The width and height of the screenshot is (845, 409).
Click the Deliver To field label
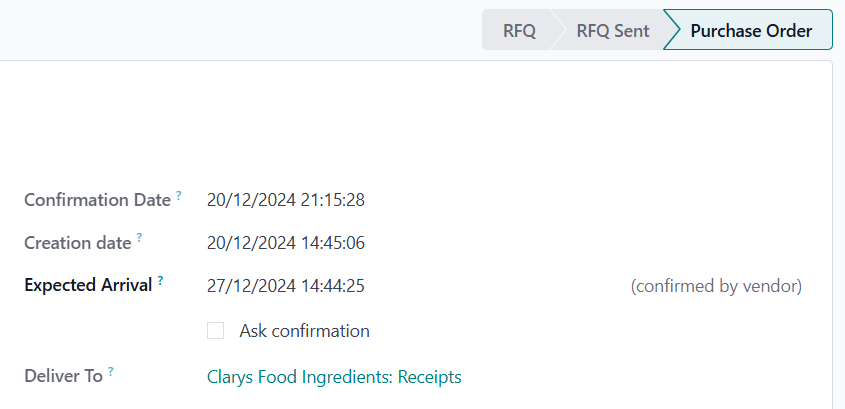[x=63, y=377]
